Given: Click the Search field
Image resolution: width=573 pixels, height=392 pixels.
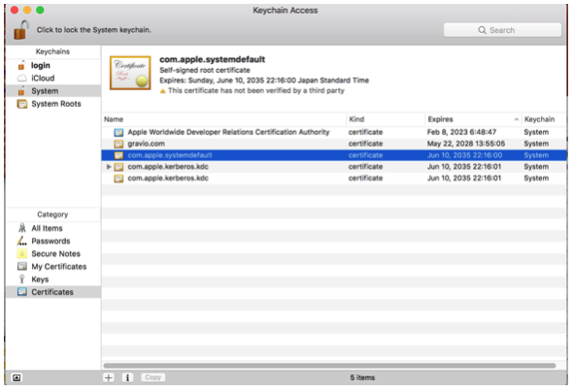Looking at the screenshot, I should [502, 30].
